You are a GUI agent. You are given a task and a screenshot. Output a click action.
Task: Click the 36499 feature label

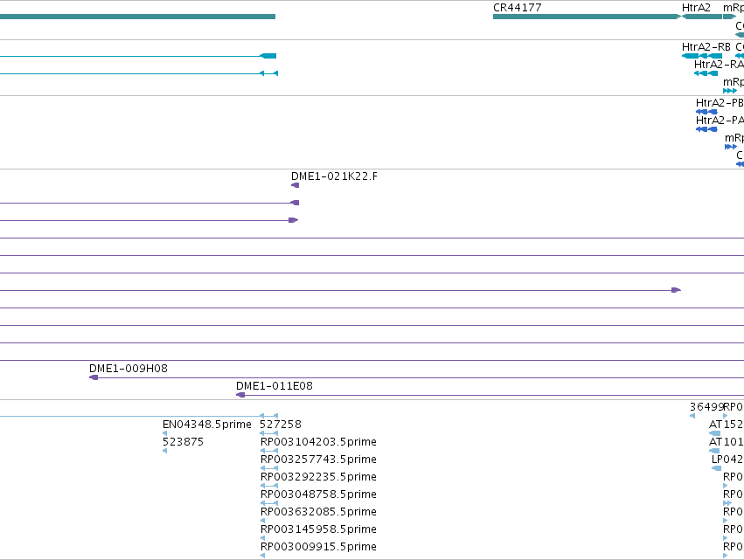(706, 407)
